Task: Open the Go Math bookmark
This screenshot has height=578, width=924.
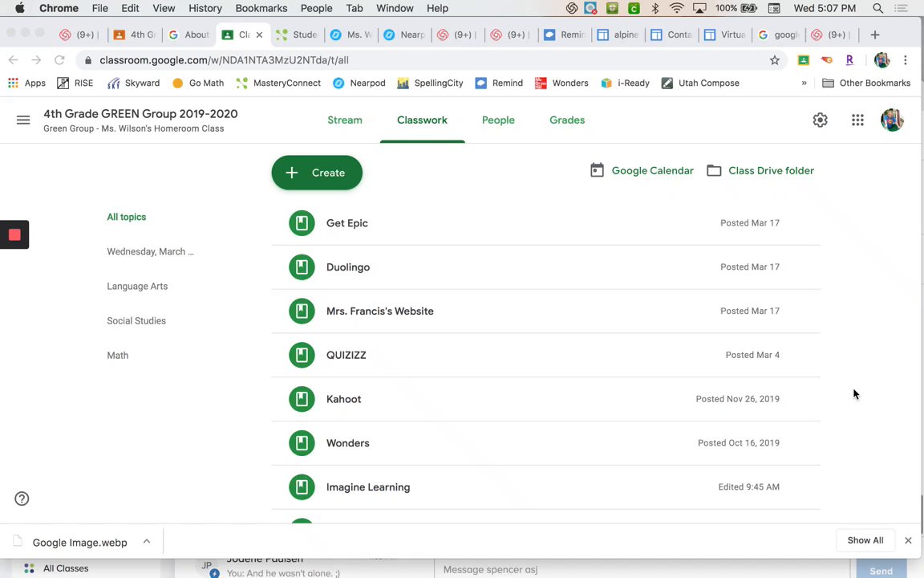Action: click(x=198, y=83)
